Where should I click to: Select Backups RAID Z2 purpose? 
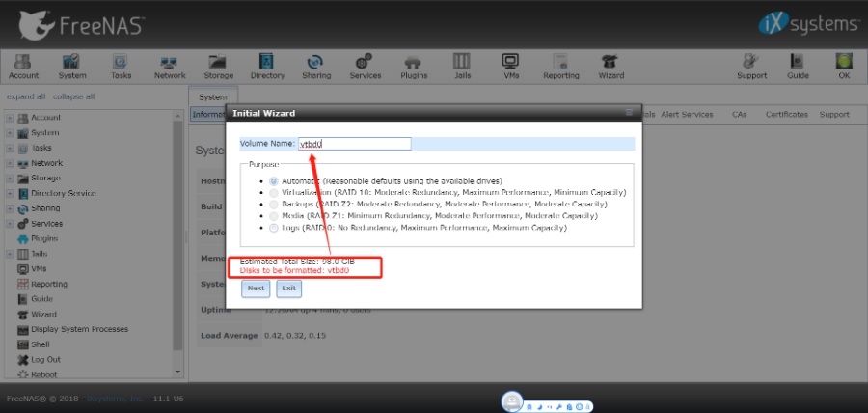tap(274, 205)
